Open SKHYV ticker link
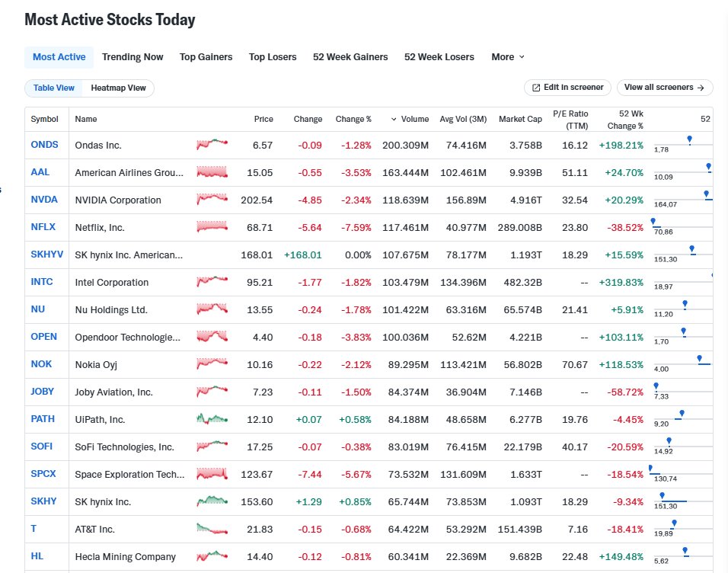728x573 pixels. pos(47,254)
